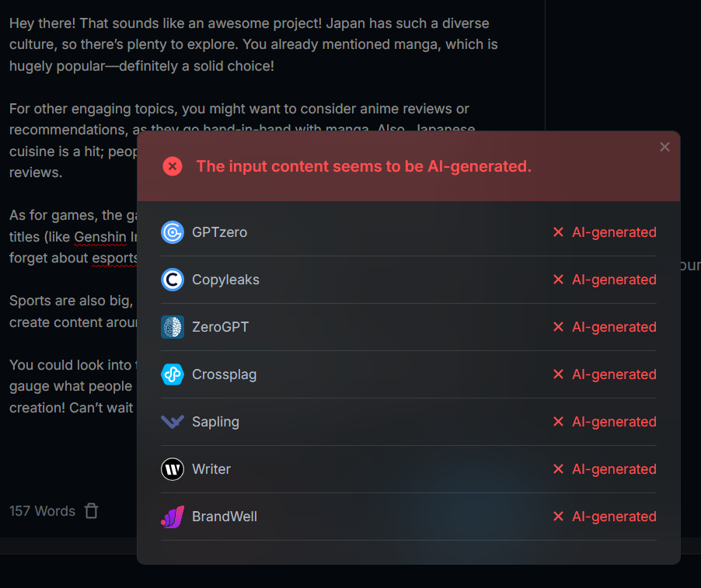Click the Sapling logo icon

pos(172,421)
